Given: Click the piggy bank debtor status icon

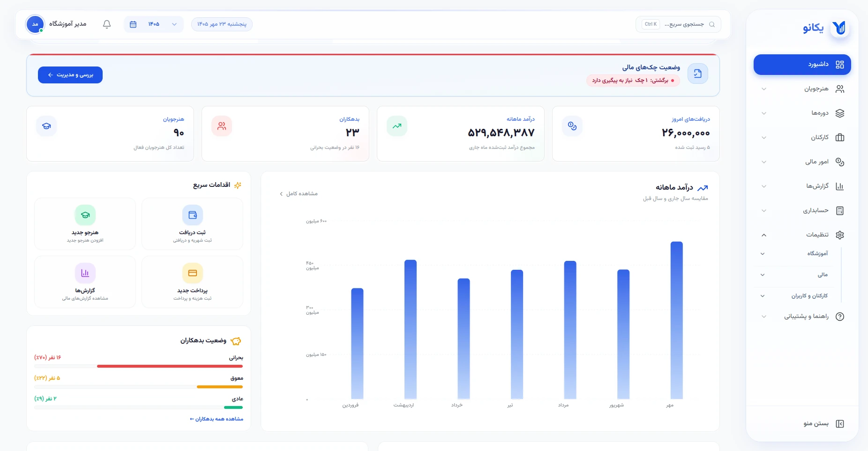Looking at the screenshot, I should click(x=236, y=341).
